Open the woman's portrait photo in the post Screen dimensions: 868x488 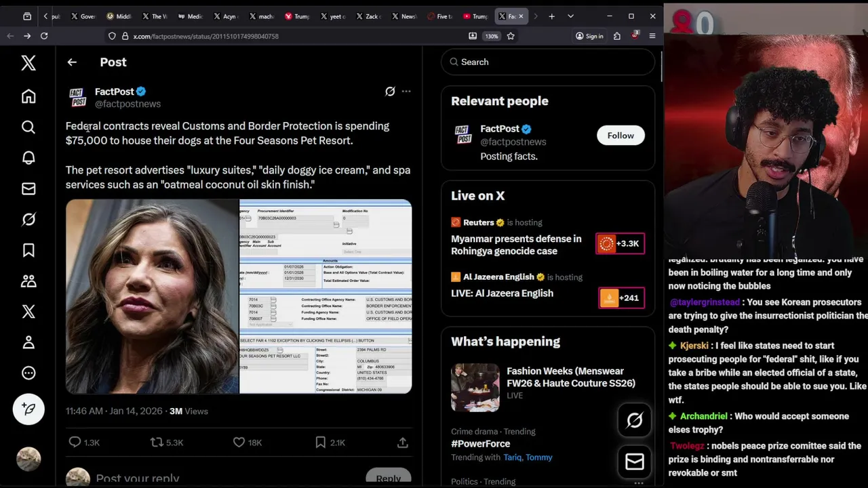(152, 296)
